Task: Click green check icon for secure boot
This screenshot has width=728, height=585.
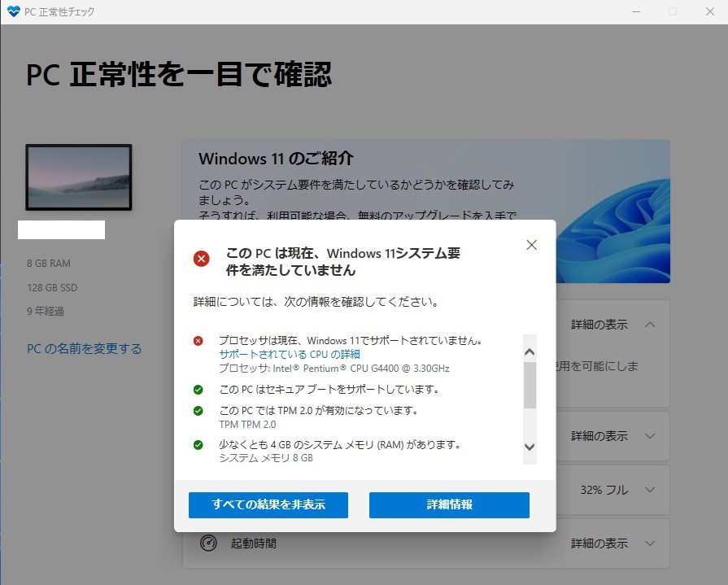Action: 198,390
